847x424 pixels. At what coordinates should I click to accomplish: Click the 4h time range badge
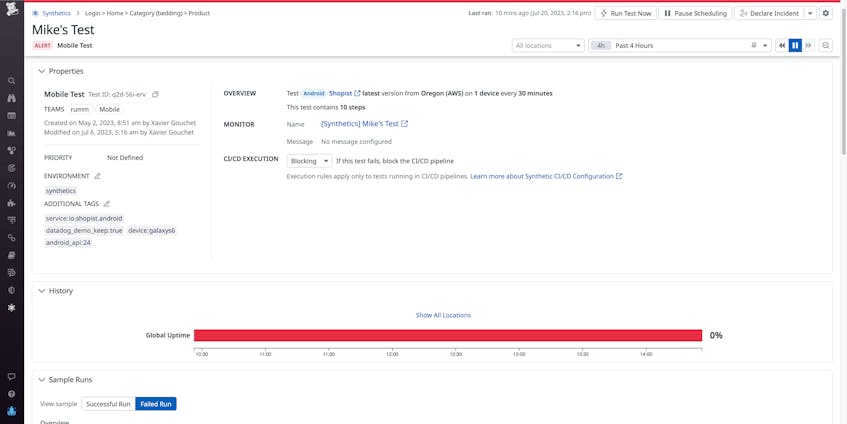tap(601, 46)
